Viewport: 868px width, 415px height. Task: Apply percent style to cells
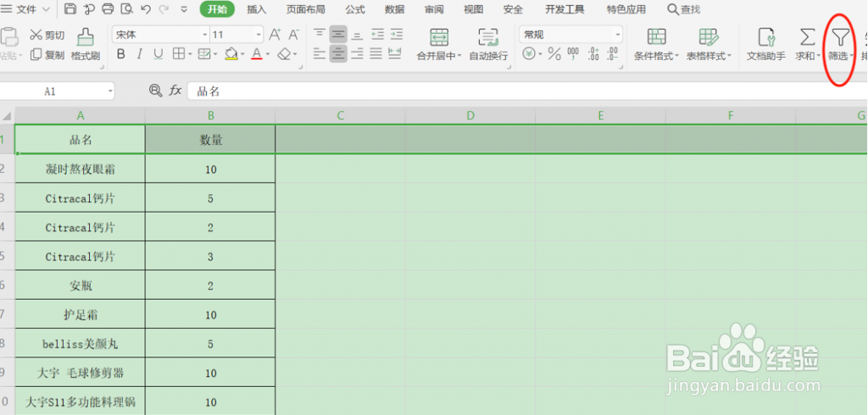point(554,53)
